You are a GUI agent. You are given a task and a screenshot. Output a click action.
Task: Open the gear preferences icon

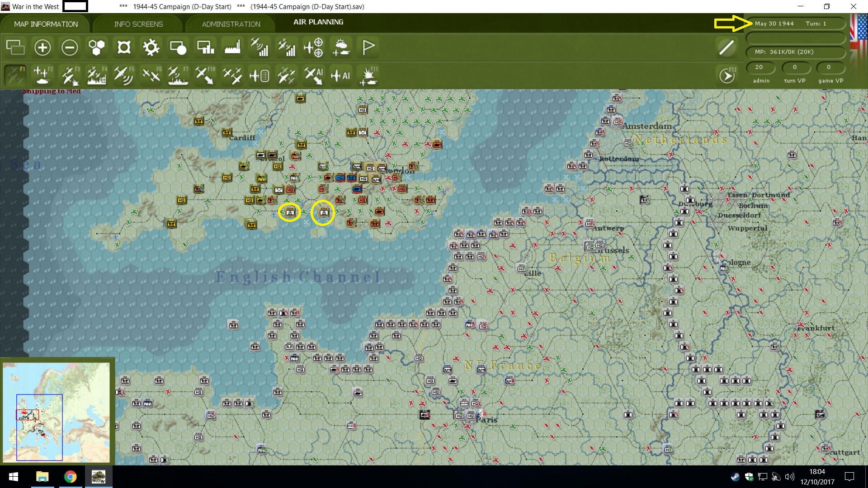point(151,47)
